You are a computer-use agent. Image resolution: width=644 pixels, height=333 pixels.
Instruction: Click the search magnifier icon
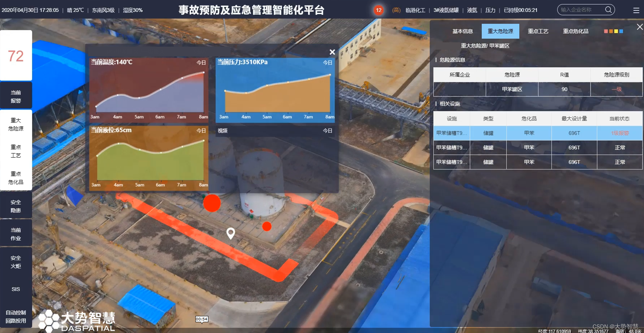click(x=608, y=10)
